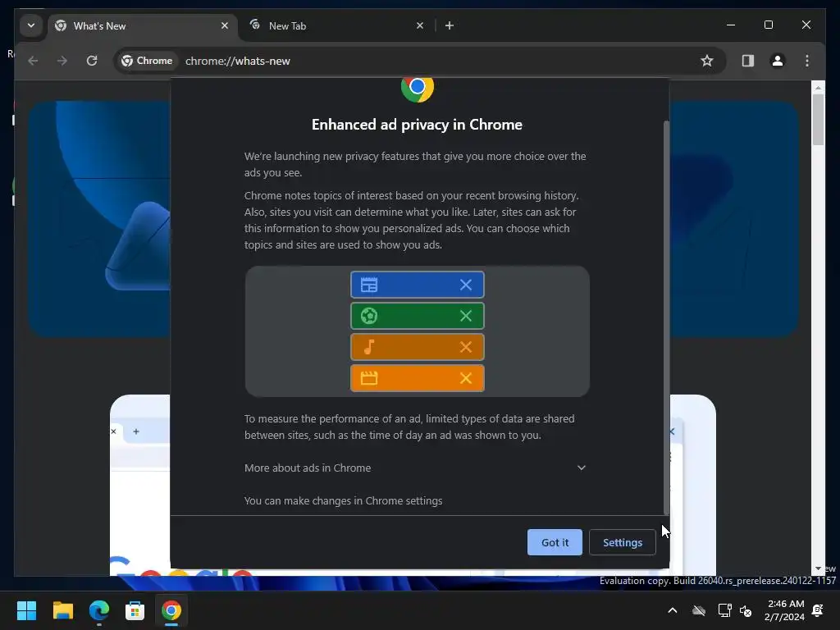This screenshot has width=840, height=630.
Task: Click the dialog's vertical scrollbar
Action: pos(666,317)
